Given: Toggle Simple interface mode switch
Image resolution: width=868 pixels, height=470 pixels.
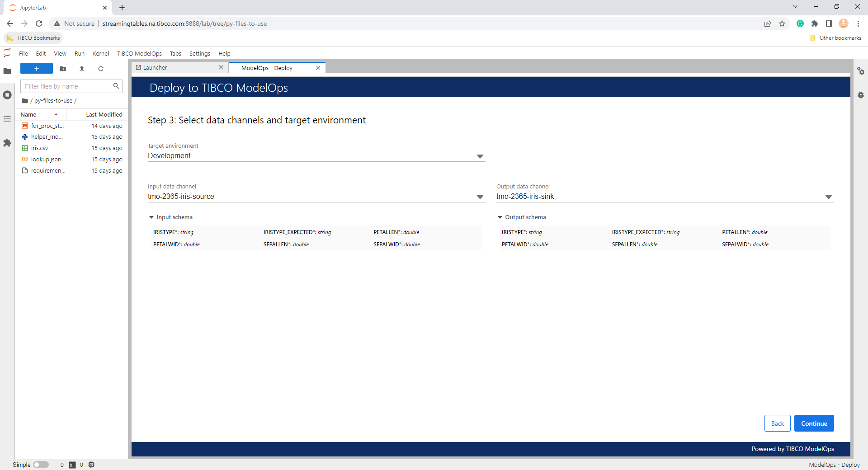Looking at the screenshot, I should [41, 465].
